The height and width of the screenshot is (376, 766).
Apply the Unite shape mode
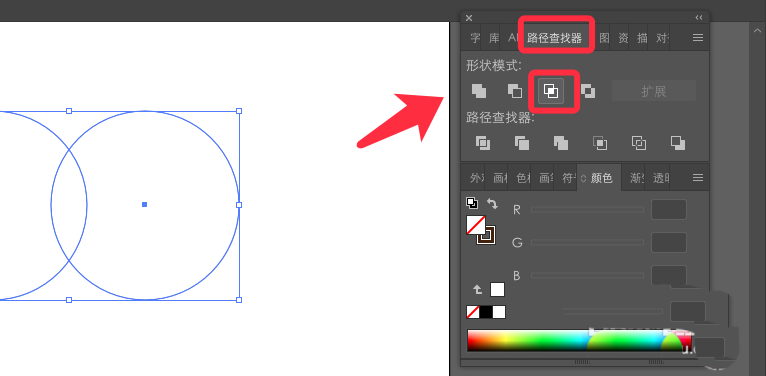[479, 91]
